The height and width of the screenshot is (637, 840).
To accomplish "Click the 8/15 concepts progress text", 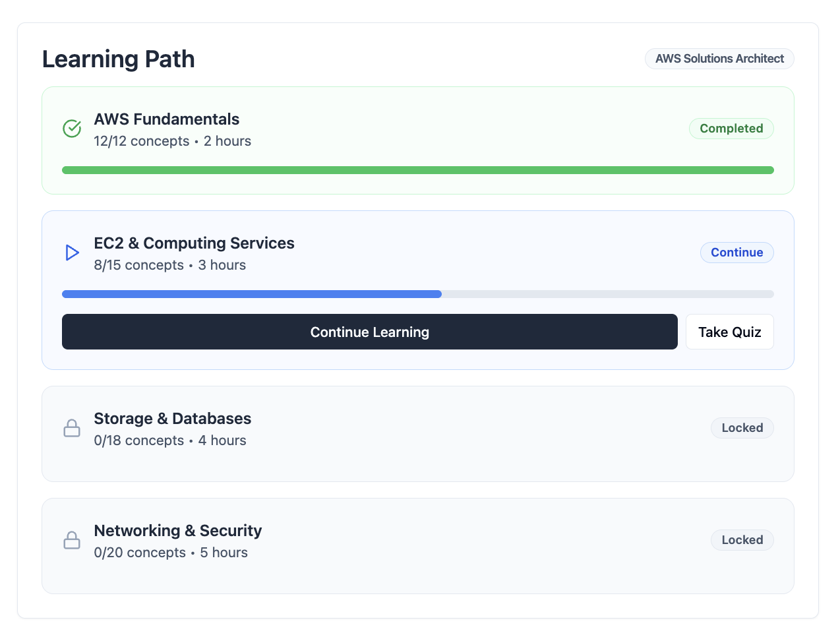I will click(138, 265).
